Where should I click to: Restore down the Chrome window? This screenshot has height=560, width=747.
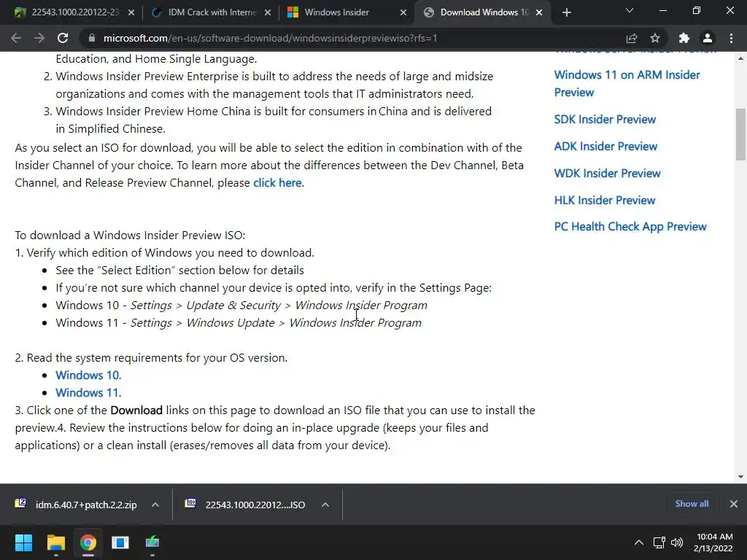tap(697, 10)
